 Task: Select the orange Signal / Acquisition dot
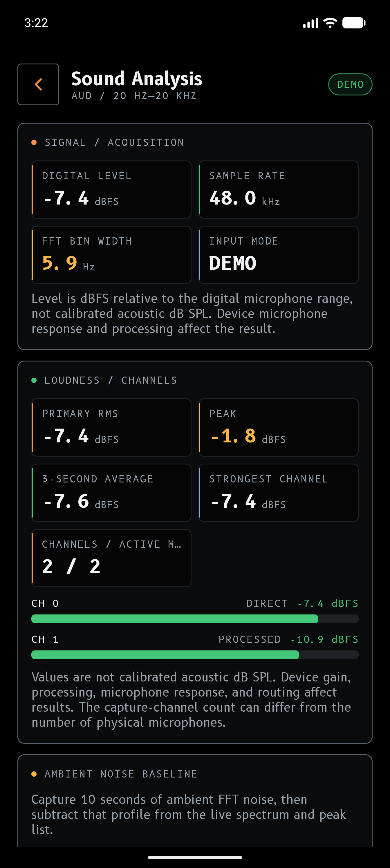click(34, 142)
